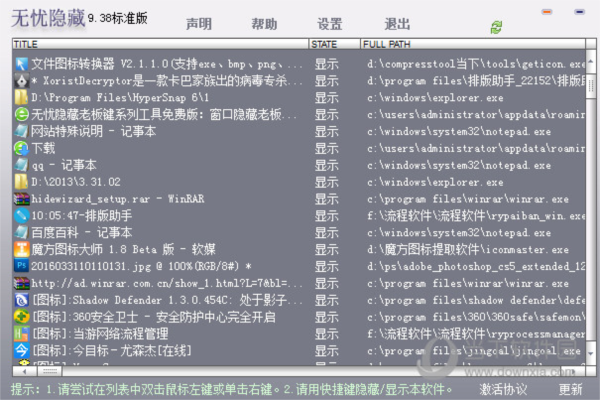Click path c:\program files\jingoal\jingoal.exe
600x400 pixels.
(x=473, y=350)
